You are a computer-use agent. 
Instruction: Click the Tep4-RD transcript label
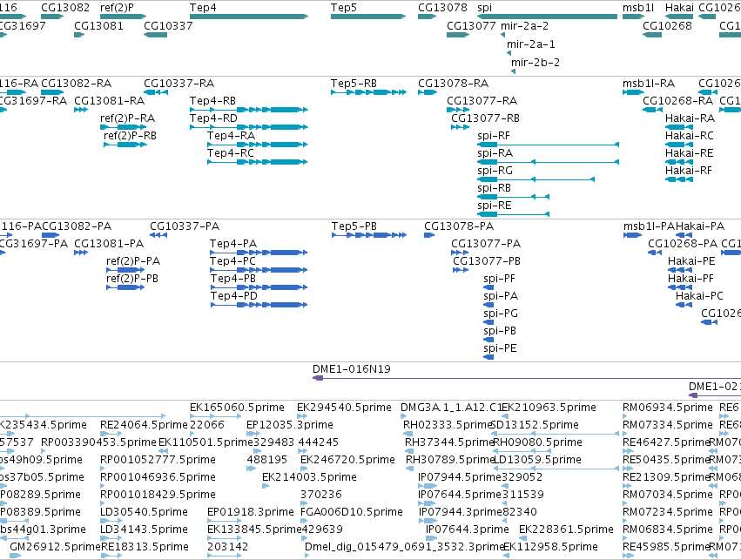(x=213, y=118)
